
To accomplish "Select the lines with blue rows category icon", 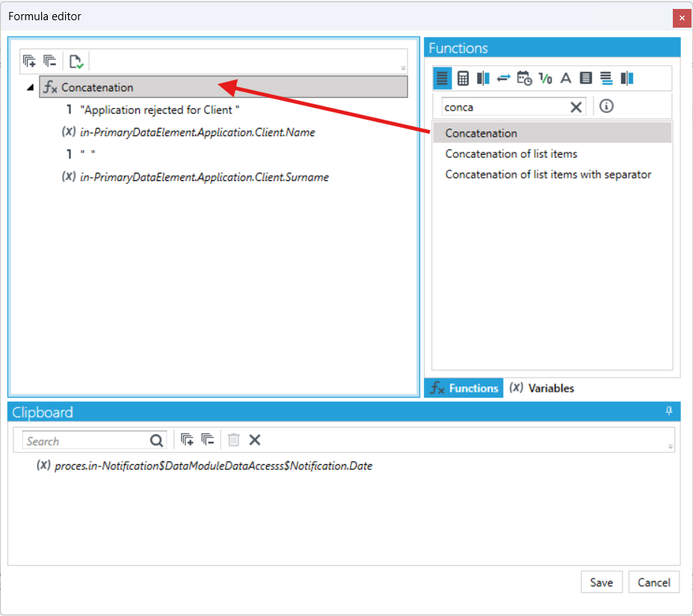I will click(x=606, y=78).
